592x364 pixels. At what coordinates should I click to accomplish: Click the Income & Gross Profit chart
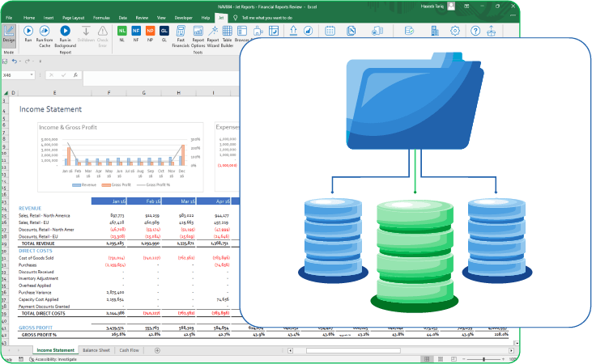120,157
